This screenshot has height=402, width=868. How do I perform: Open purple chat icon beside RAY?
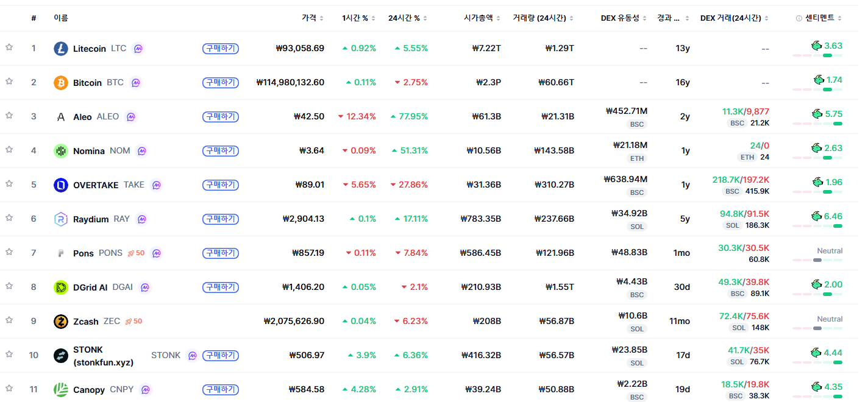pos(141,219)
